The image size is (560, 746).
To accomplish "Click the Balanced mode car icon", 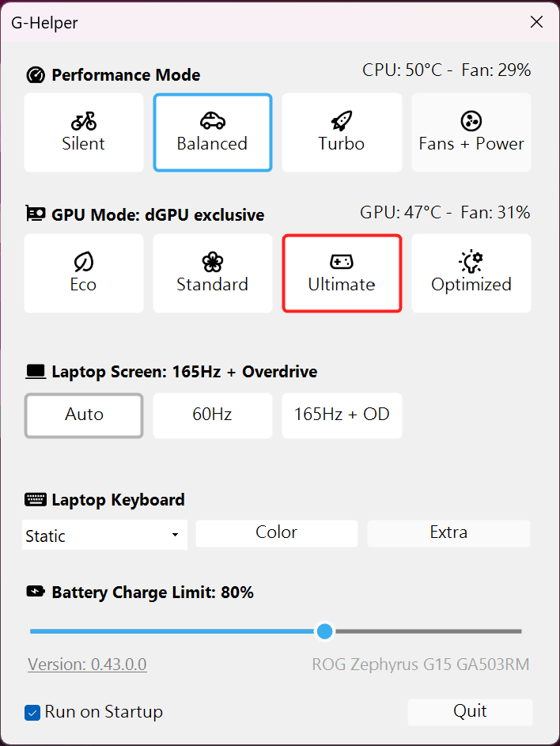I will tap(212, 120).
